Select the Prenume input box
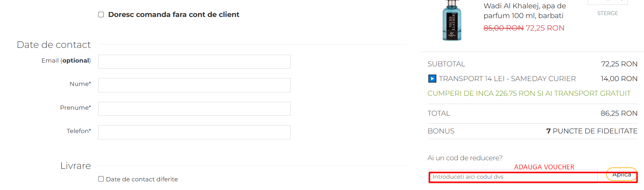 194,109
